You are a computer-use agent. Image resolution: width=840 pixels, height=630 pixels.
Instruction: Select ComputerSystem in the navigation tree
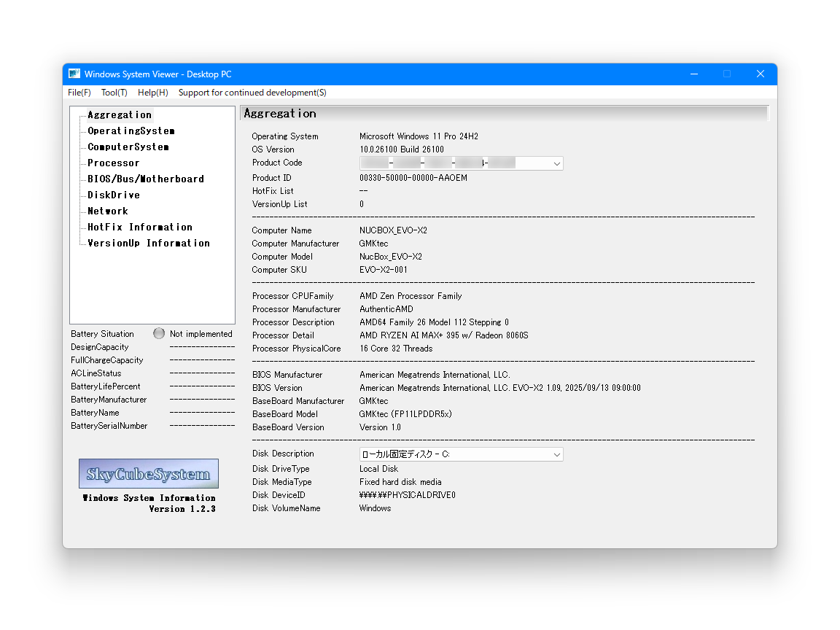point(128,147)
